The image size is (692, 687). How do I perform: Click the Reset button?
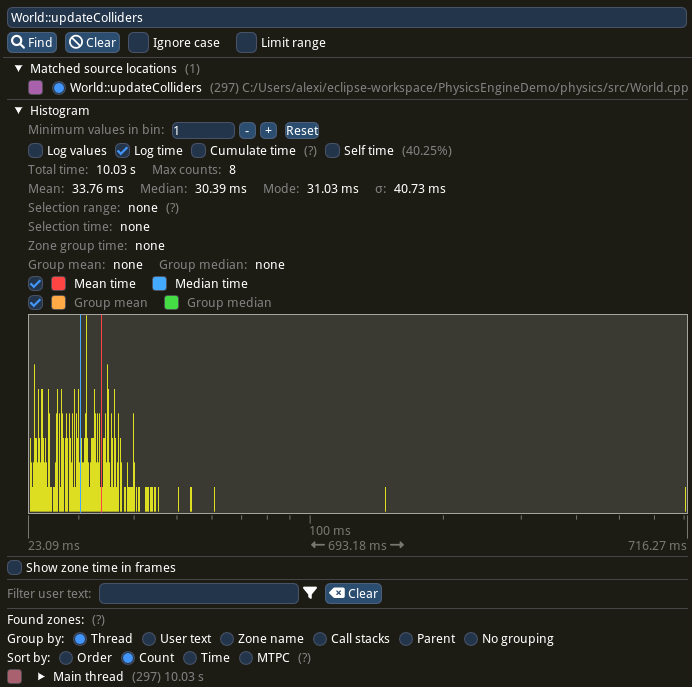302,131
